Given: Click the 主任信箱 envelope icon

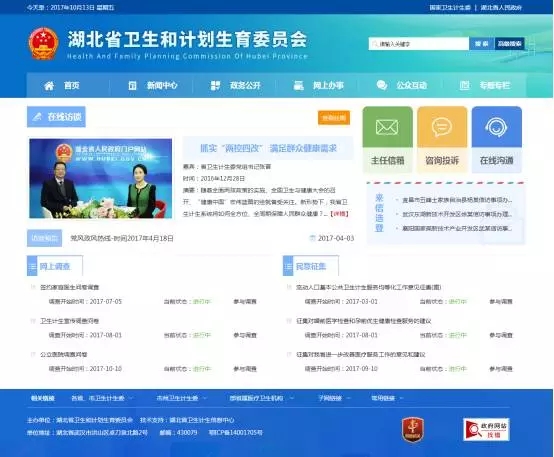Looking at the screenshot, I should coord(387,127).
